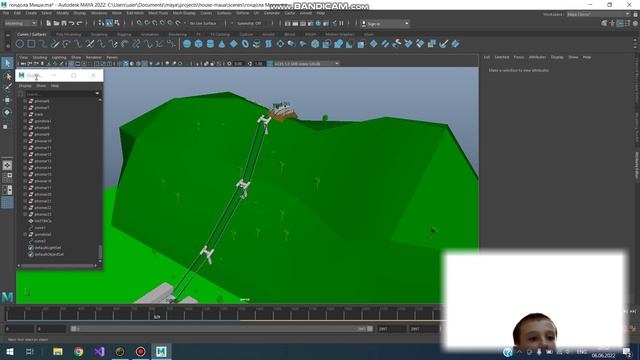Switch to the Curves / Surfaces shelf tab
The height and width of the screenshot is (360, 640).
tap(32, 34)
